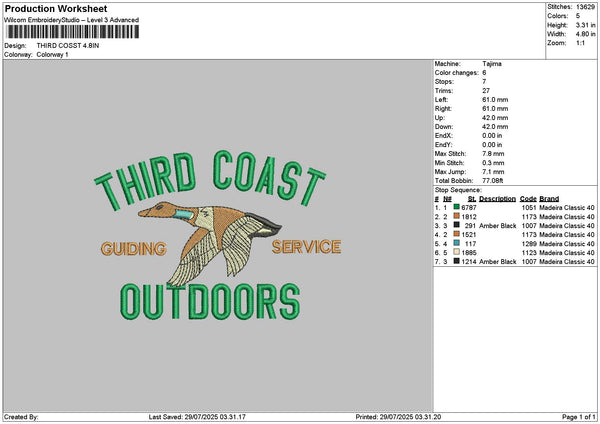Select the Height value 3.31 in
Screen dimensions: 600x424
click(x=585, y=25)
